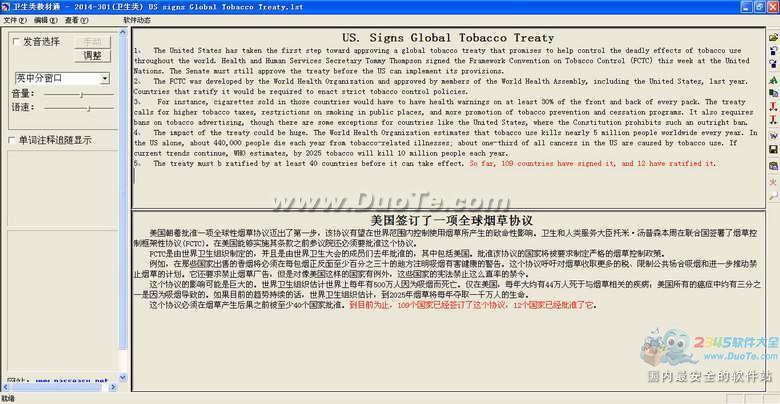This screenshot has height=404, width=780.
Task: Toggle the 单词注释追随显示 checkbox
Action: pos(13,140)
